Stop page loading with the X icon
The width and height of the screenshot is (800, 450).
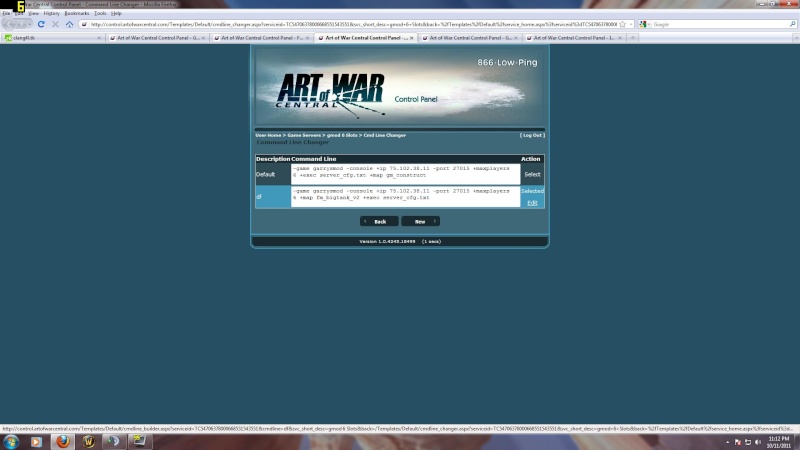pyautogui.click(x=55, y=24)
